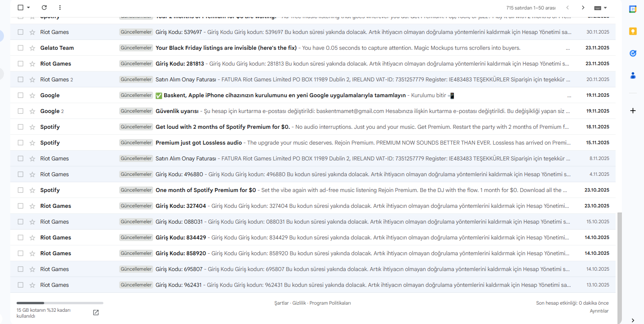The height and width of the screenshot is (324, 644).
Task: Click the Güncellemeler label on the Gelato Team email
Action: click(136, 48)
